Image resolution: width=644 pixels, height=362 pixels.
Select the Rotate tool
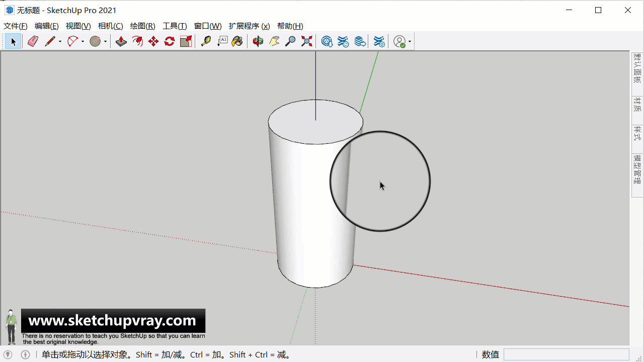coord(170,41)
